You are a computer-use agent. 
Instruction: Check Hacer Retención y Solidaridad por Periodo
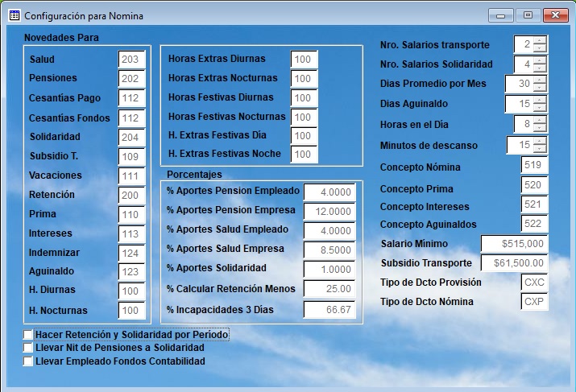(28, 334)
